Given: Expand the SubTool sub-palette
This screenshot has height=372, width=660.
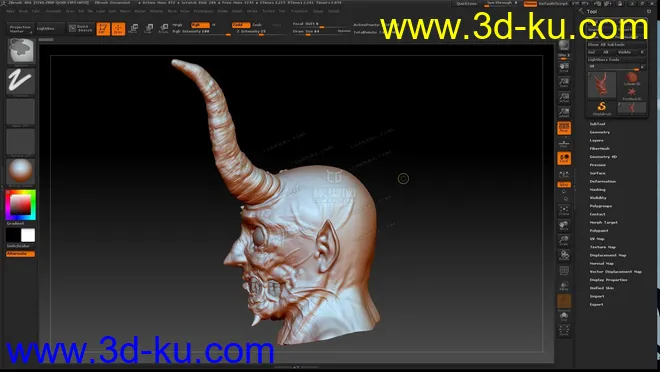Looking at the screenshot, I should (597, 124).
